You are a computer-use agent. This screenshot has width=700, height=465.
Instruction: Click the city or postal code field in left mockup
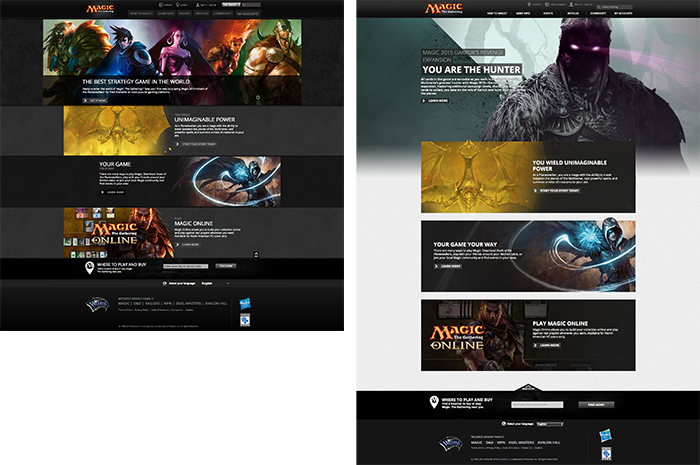pyautogui.click(x=186, y=266)
